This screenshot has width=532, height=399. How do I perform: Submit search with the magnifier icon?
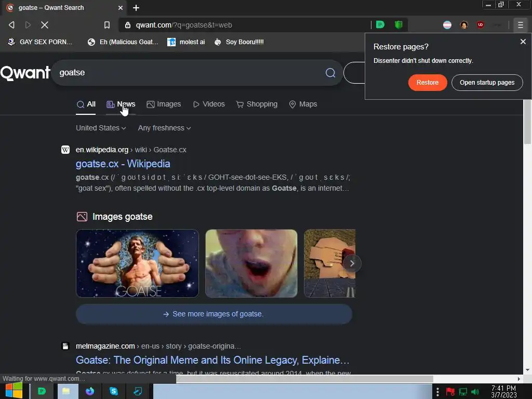(330, 73)
